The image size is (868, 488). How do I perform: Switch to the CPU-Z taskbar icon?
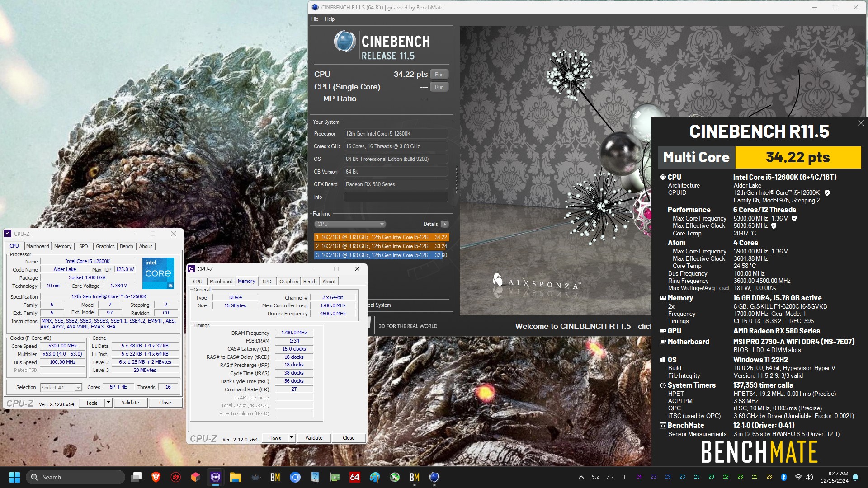coord(216,477)
